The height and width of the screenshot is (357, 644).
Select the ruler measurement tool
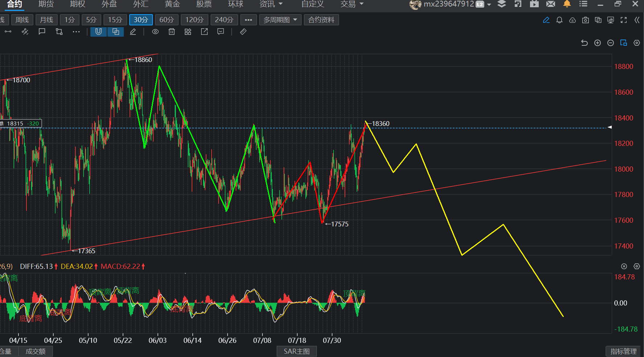243,32
